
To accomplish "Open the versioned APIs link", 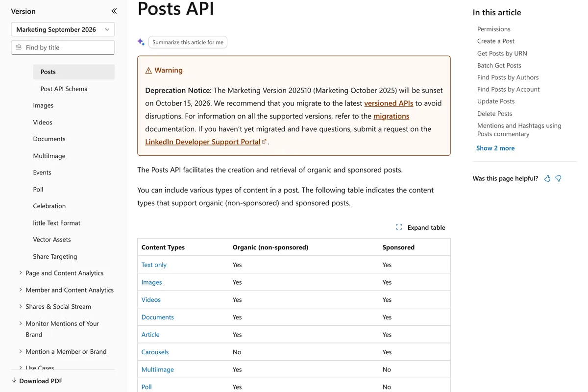I will pyautogui.click(x=389, y=103).
